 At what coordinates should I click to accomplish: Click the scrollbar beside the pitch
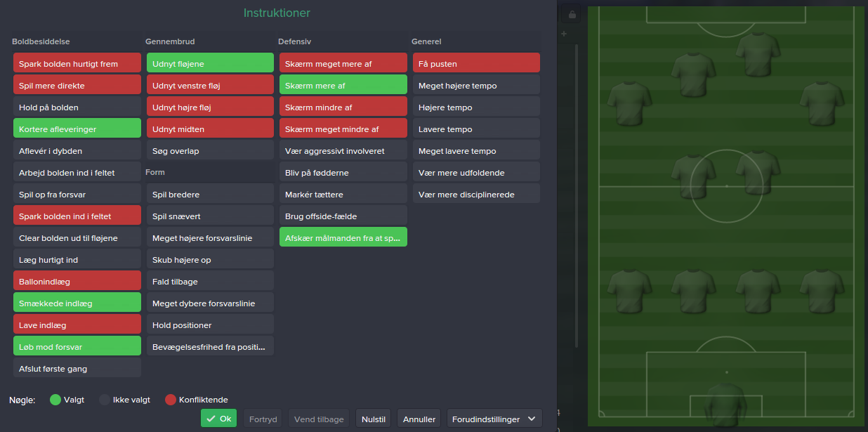[x=577, y=197]
